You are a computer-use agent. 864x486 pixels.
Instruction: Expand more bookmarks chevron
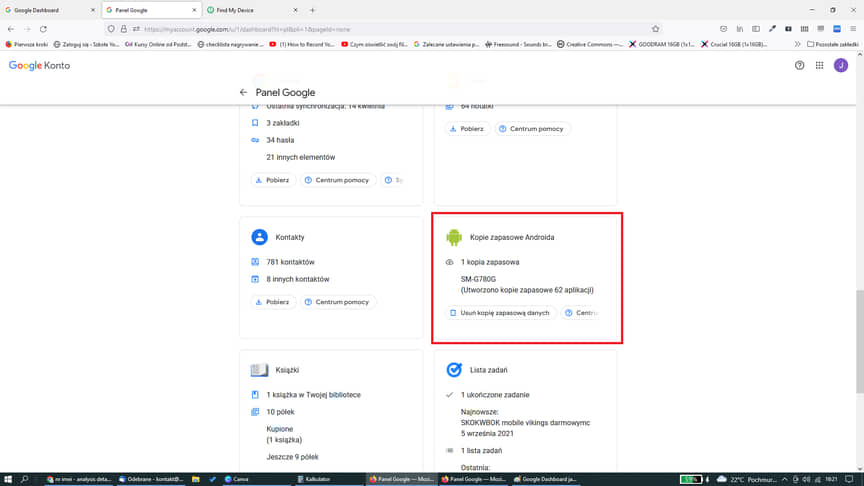[797, 44]
